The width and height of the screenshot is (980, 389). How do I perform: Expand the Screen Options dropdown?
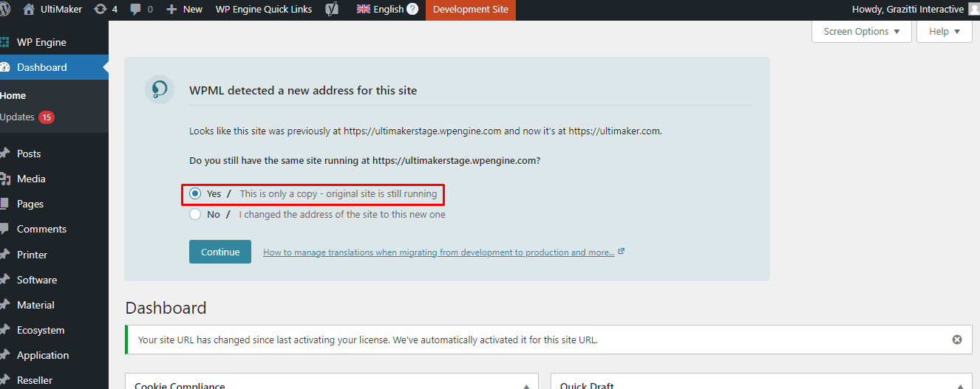862,31
